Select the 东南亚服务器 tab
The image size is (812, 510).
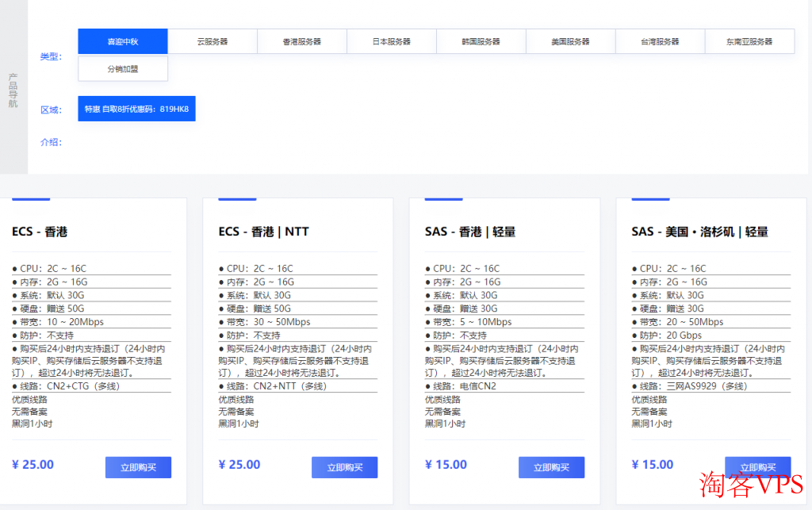[749, 41]
